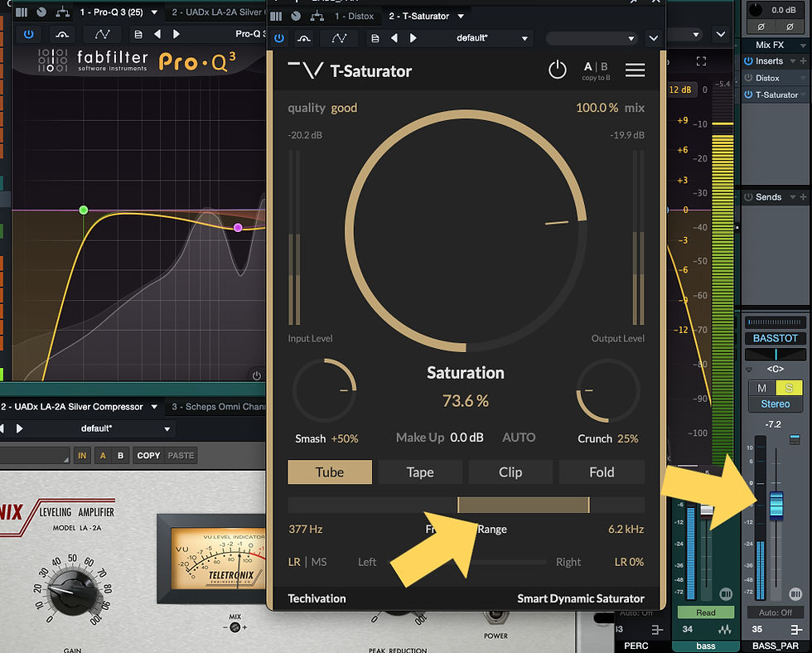Viewport: 812px width, 653px height.
Task: Click preset file icon in Pro-Q 3 header
Action: (138, 34)
